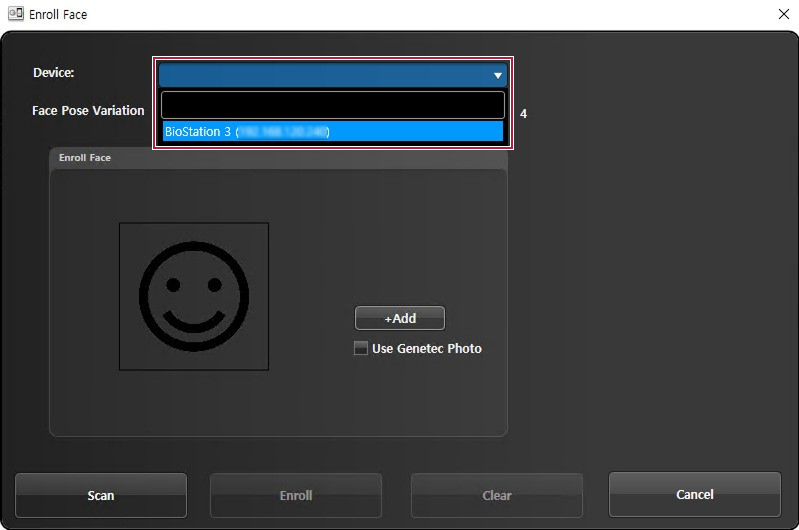Viewport: 799px width, 530px height.
Task: Click the Enroll button
Action: click(x=296, y=495)
